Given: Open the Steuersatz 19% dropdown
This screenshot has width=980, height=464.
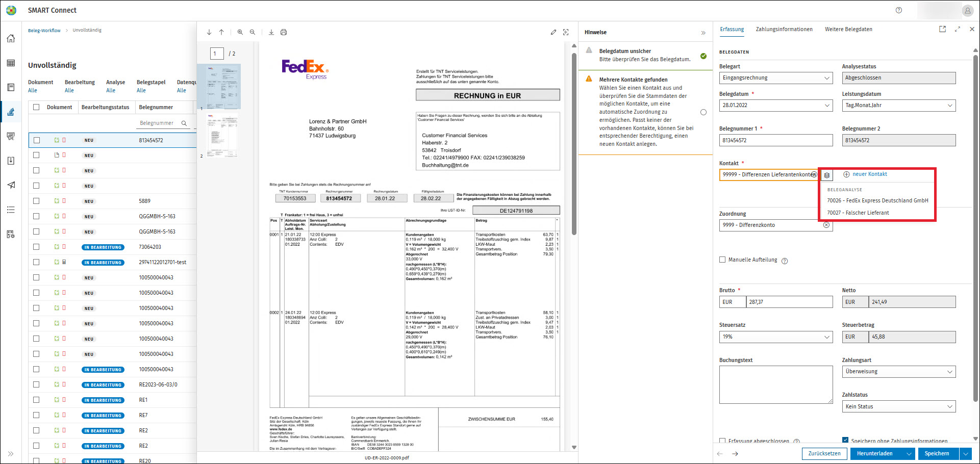Looking at the screenshot, I should (776, 337).
